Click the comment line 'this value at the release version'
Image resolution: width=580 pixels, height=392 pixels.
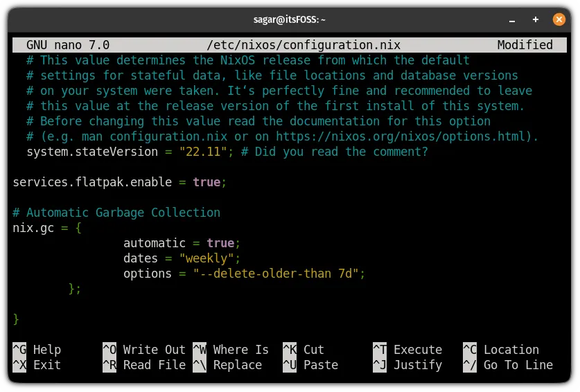[x=276, y=106]
